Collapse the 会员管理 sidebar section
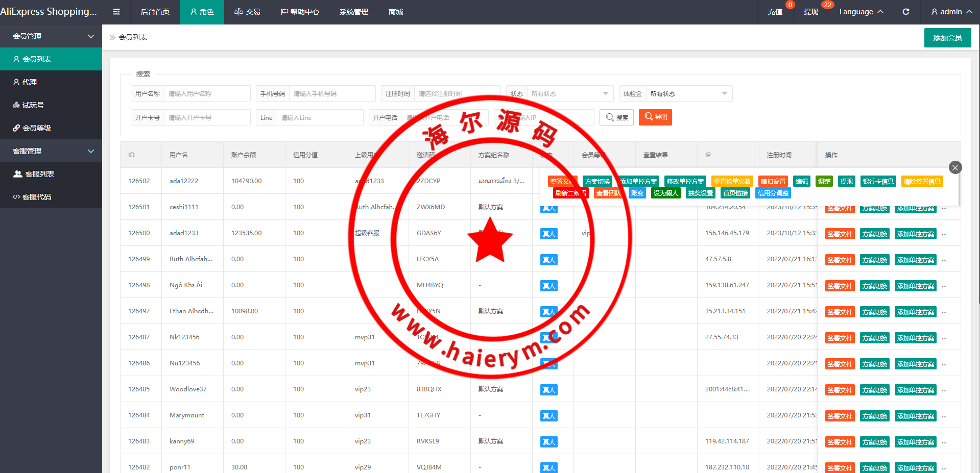The image size is (980, 473). [x=51, y=36]
